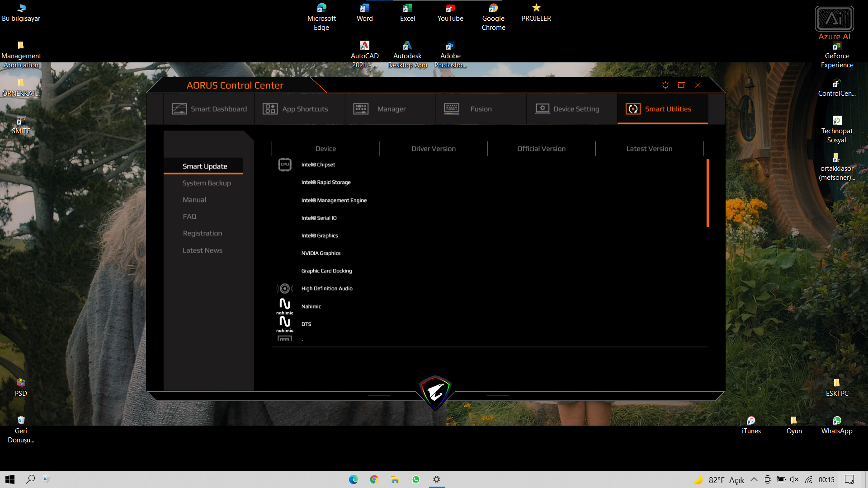This screenshot has width=868, height=488.
Task: Open Latest News in the sidebar
Action: coord(202,250)
